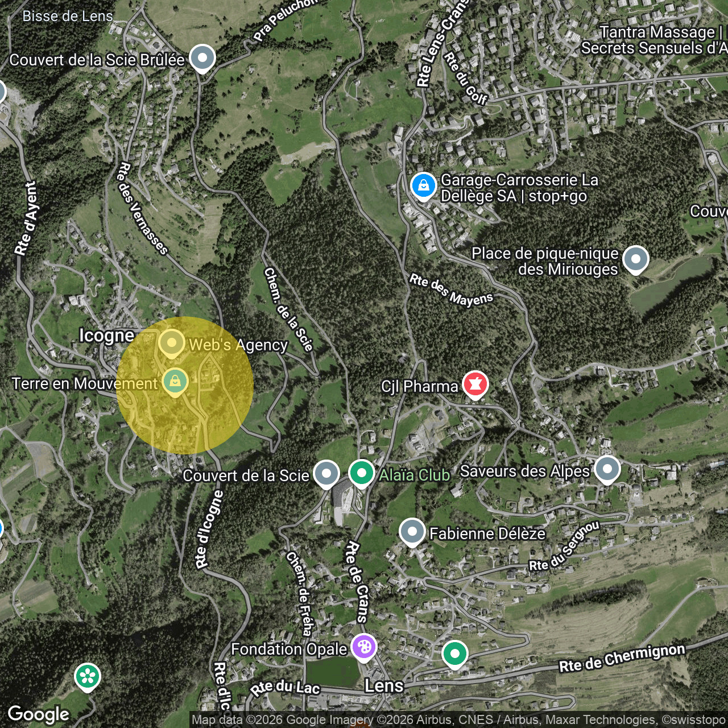Select the Lens town label
This screenshot has width=728, height=728.
coord(384,685)
